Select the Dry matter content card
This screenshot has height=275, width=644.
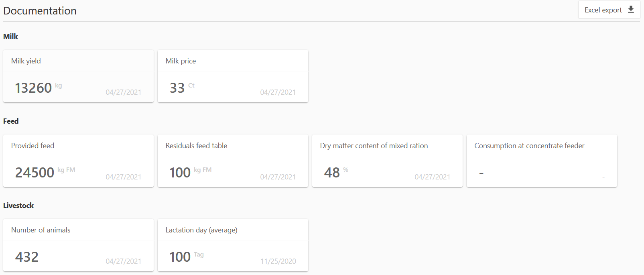(x=387, y=161)
